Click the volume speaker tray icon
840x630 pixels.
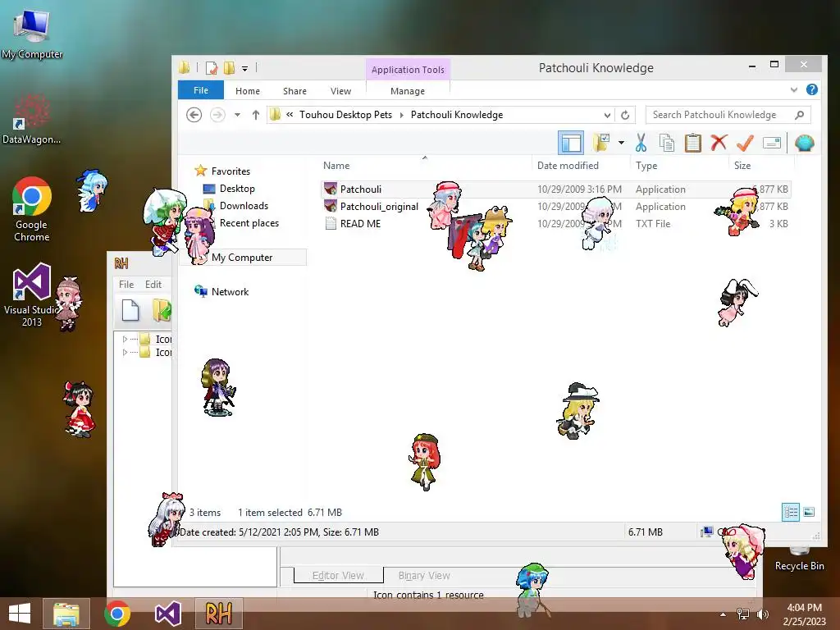tap(763, 614)
